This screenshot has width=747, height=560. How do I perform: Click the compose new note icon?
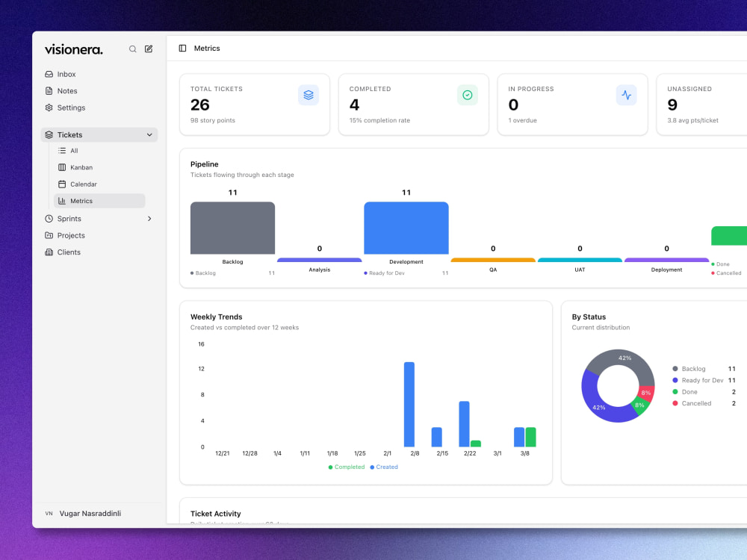coord(149,49)
